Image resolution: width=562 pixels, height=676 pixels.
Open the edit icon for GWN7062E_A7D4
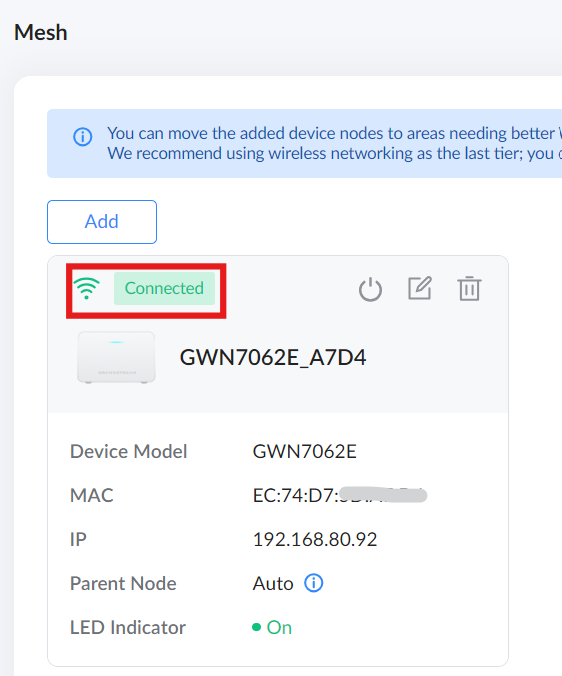click(x=420, y=288)
